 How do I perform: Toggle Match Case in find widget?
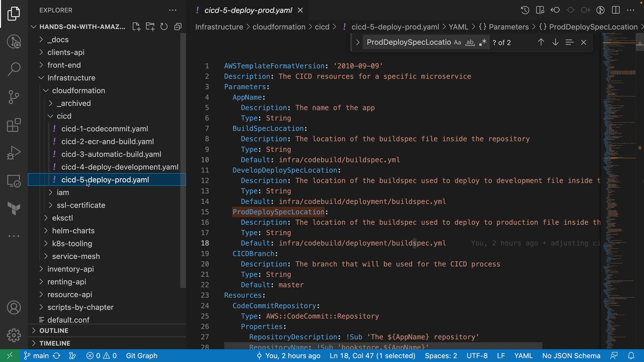tap(457, 43)
